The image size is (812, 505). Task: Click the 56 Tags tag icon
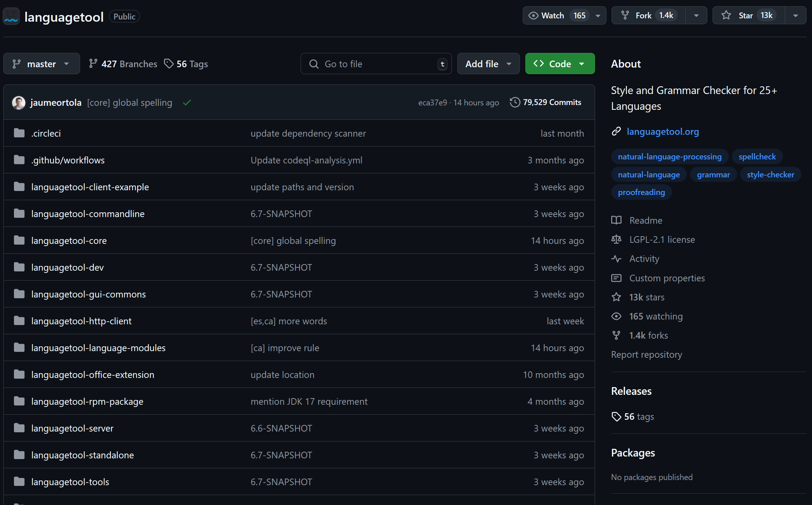point(168,64)
